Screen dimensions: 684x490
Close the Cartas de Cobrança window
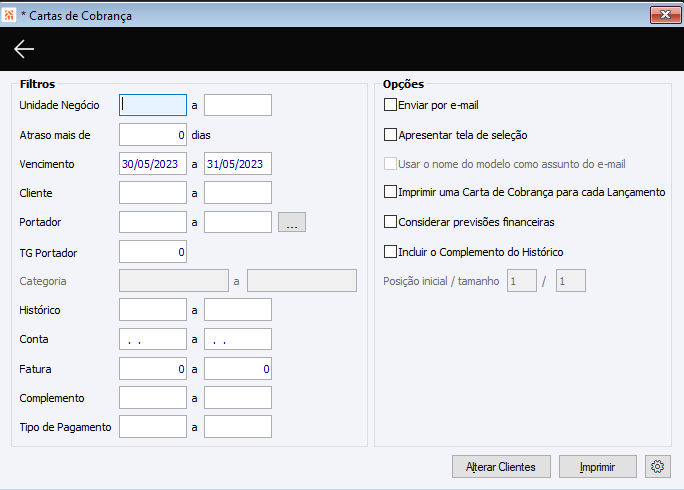coord(660,16)
